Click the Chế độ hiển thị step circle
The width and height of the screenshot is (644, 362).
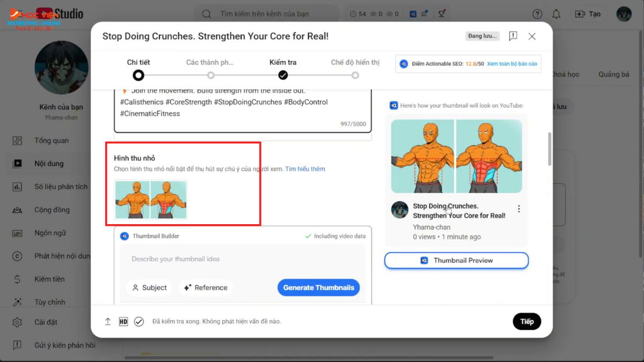tap(355, 76)
